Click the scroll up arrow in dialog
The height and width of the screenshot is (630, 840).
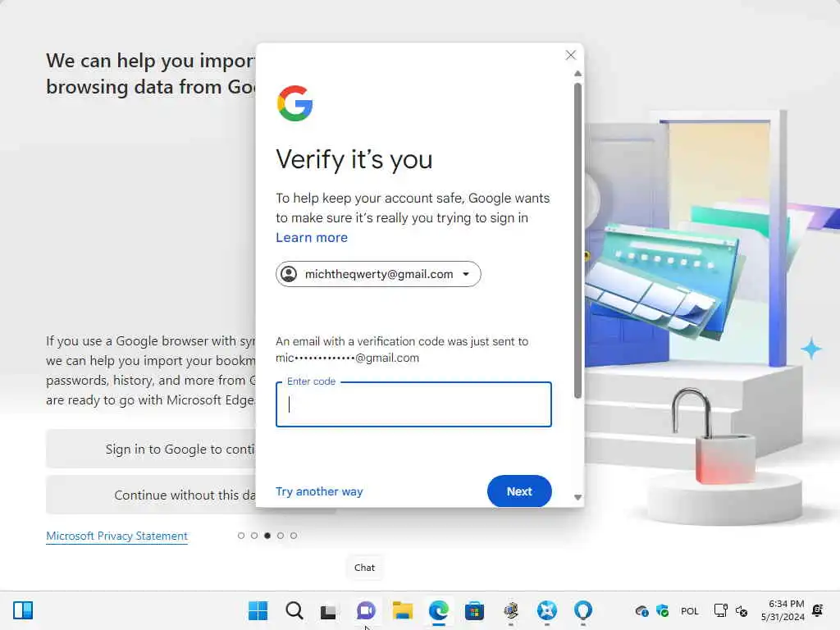click(x=577, y=73)
